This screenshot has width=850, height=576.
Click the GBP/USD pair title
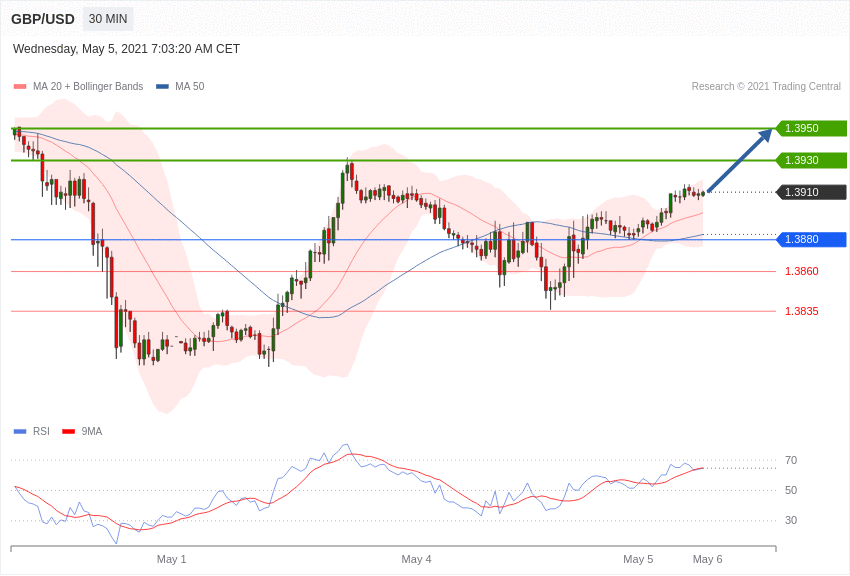(43, 19)
